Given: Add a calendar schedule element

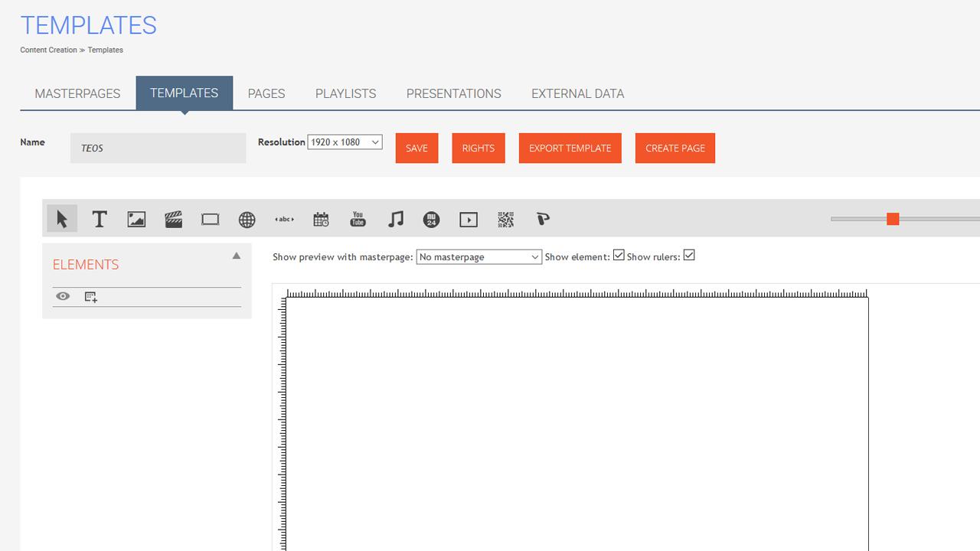Looking at the screenshot, I should coord(321,220).
